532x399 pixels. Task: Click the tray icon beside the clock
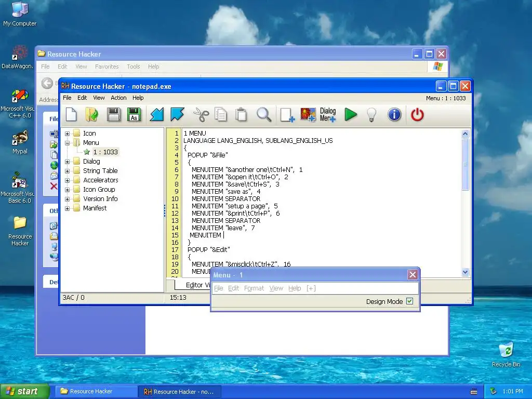494,391
